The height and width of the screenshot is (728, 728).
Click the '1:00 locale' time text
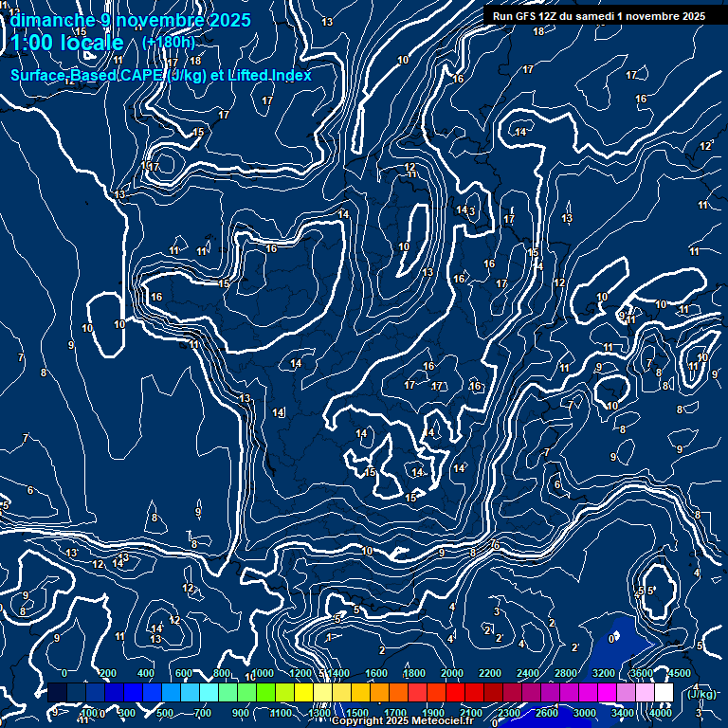point(67,43)
